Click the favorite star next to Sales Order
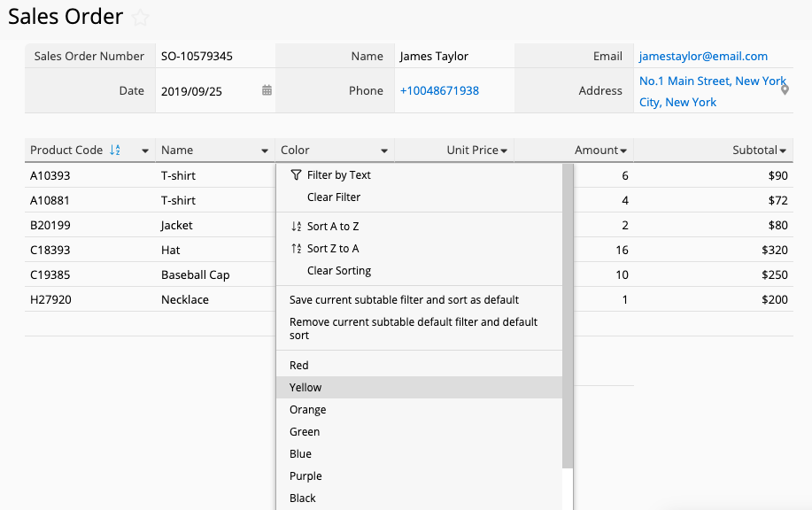 140,18
